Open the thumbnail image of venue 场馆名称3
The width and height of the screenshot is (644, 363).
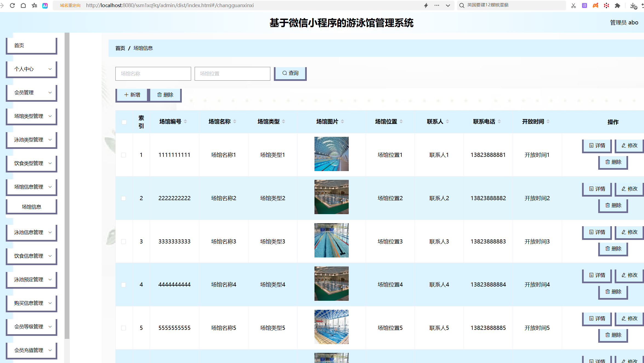[x=331, y=240]
